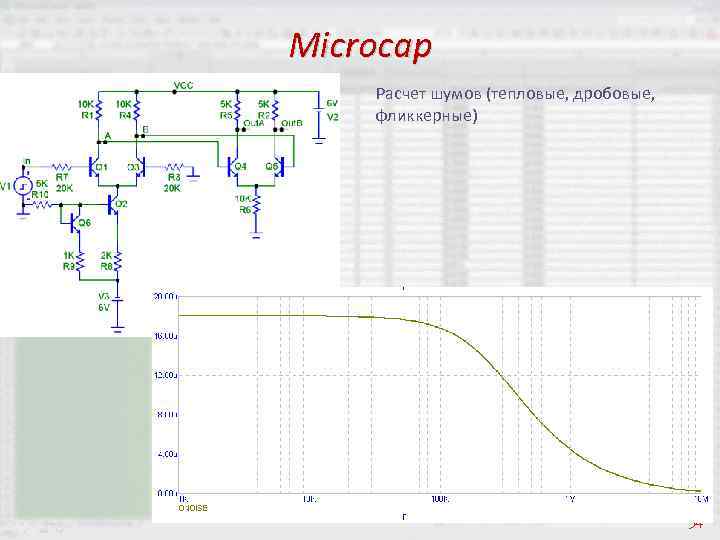Click resistor R2 5K
This screenshot has width=720, height=540.
pos(275,109)
